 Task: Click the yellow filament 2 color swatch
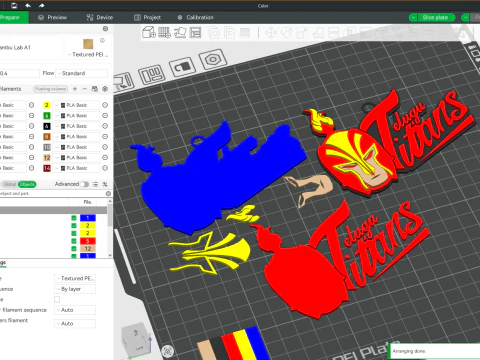(47, 105)
